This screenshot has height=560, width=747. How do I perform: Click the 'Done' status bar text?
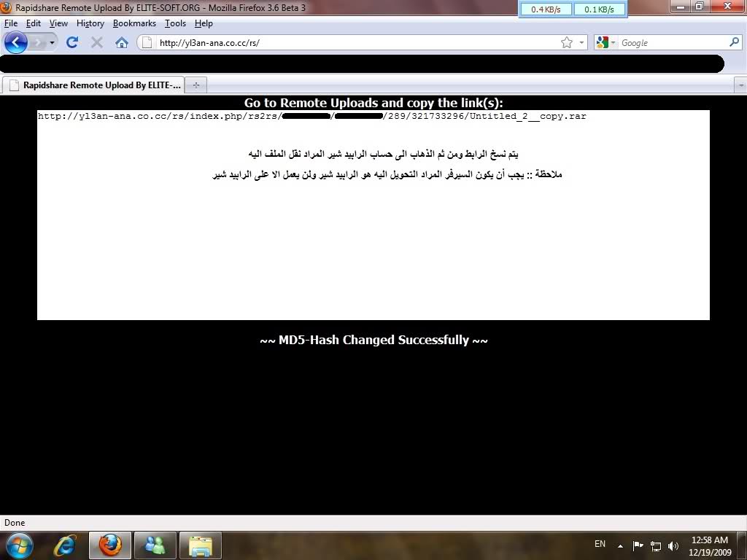pos(15,523)
